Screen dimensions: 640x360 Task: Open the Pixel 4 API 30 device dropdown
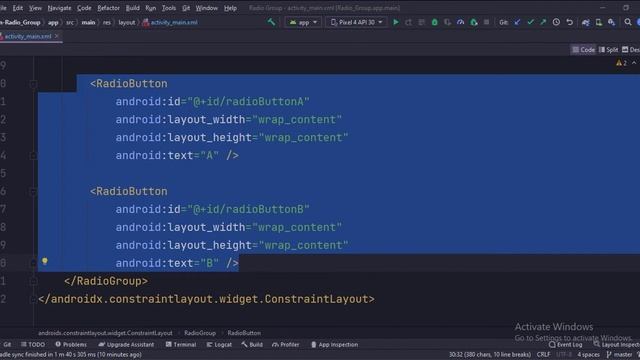(356, 22)
